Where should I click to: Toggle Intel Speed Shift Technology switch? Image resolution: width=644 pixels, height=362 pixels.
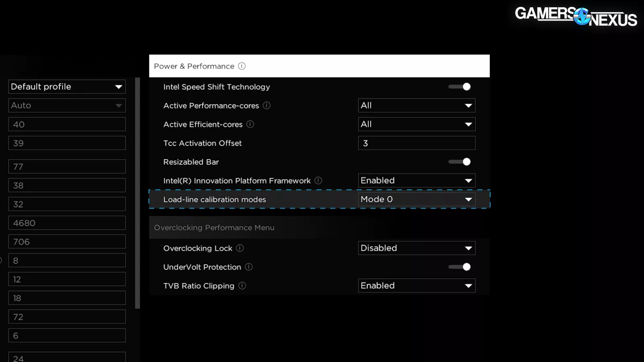click(460, 87)
